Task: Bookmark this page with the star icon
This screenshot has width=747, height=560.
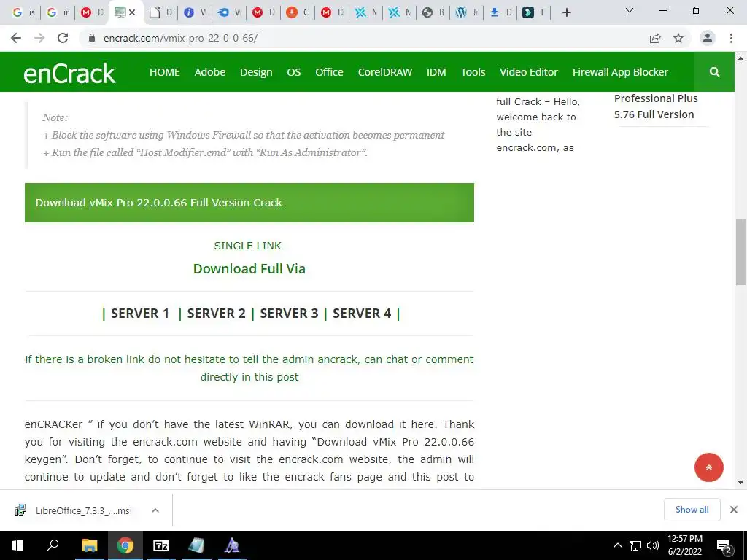Action: [x=678, y=38]
